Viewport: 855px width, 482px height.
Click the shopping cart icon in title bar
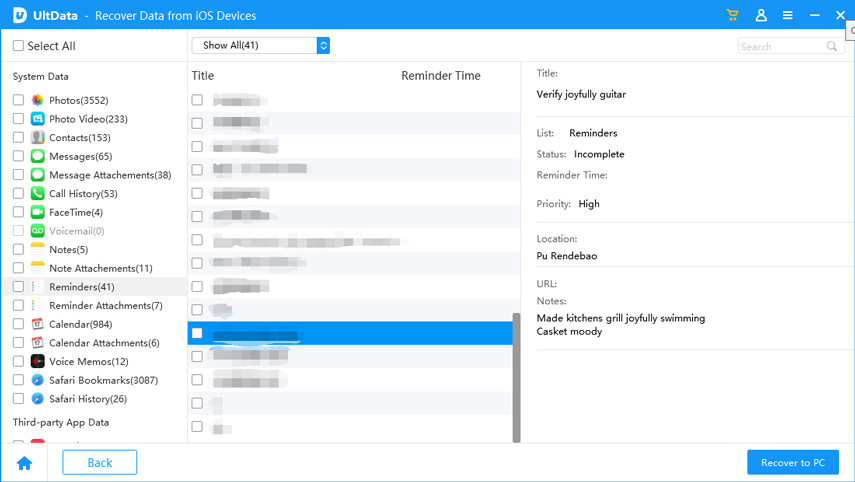point(734,16)
